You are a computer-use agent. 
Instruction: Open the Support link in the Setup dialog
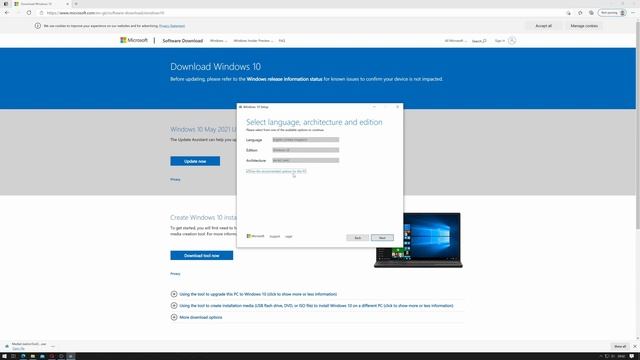click(x=275, y=237)
